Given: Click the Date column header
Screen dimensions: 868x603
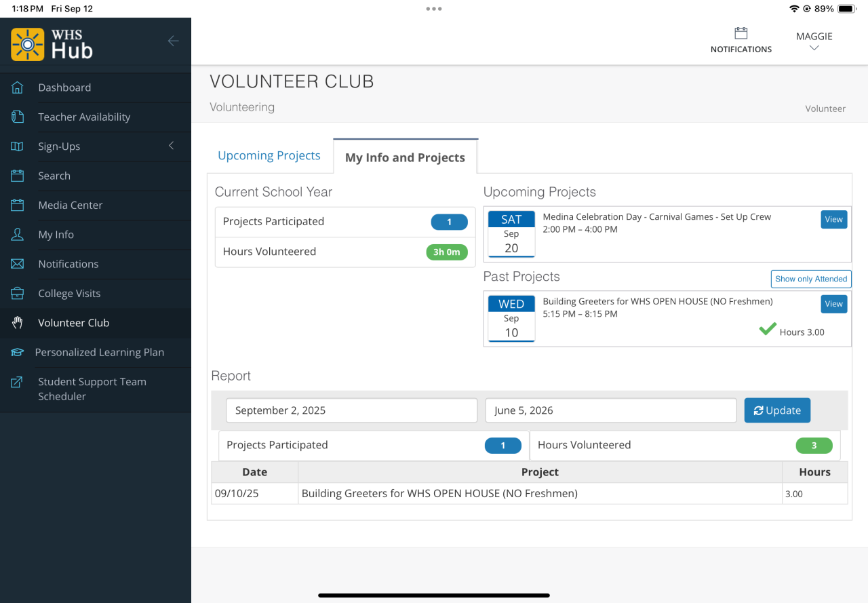Looking at the screenshot, I should click(255, 472).
